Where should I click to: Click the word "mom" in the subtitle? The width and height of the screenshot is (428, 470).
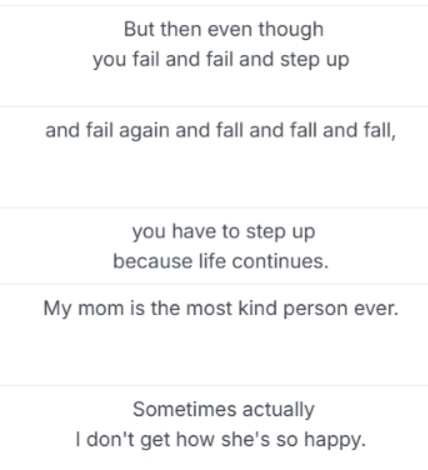point(101,309)
